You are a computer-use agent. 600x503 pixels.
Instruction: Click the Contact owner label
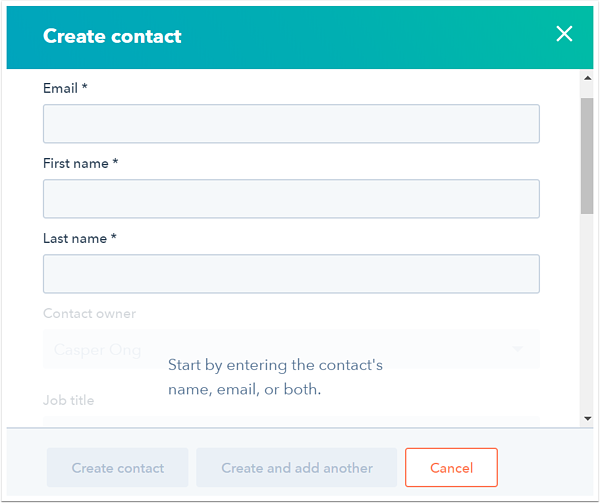tap(89, 314)
